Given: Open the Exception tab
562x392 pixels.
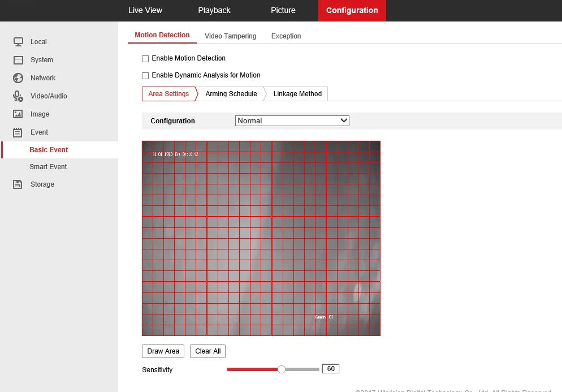Looking at the screenshot, I should [x=286, y=36].
